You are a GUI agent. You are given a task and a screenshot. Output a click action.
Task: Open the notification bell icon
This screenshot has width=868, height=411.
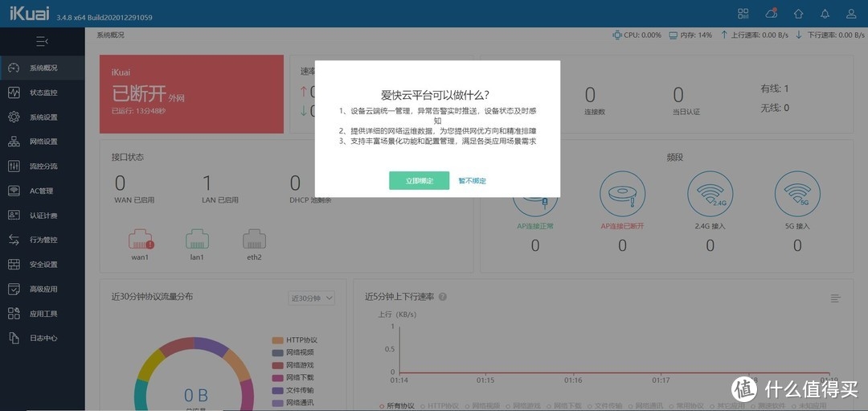[825, 14]
